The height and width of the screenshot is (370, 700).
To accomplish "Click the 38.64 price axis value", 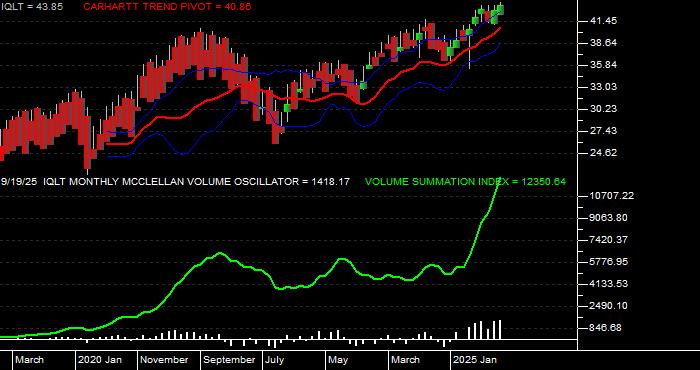I will tap(604, 43).
